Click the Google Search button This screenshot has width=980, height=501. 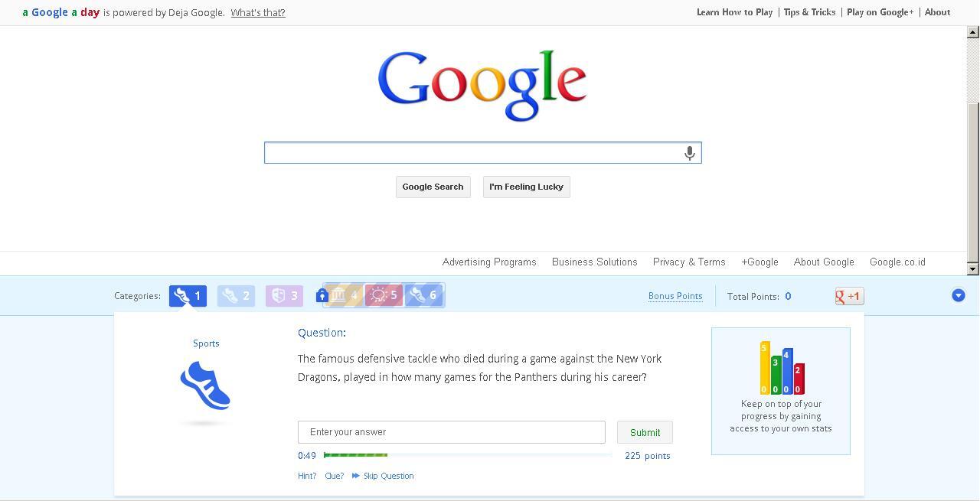pyautogui.click(x=433, y=187)
